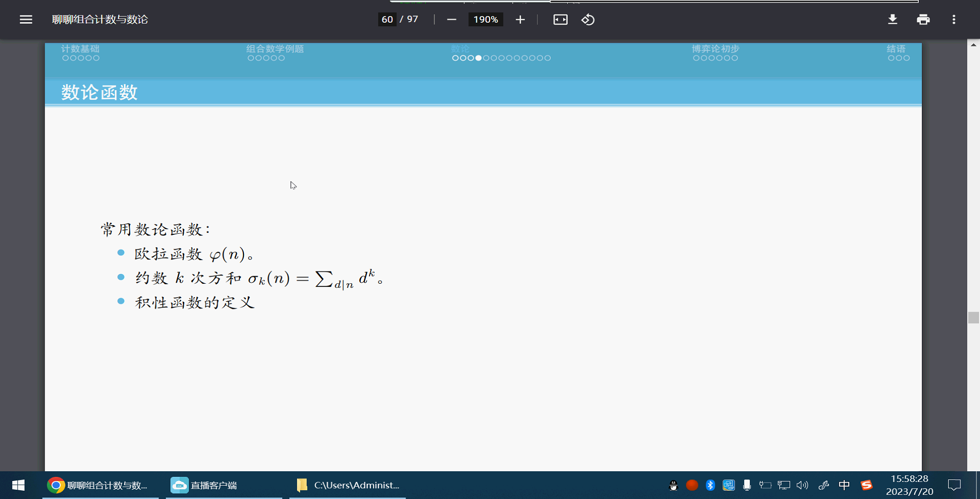This screenshot has height=499, width=980.
Task: Click the QQ penguin tray icon
Action: click(673, 485)
